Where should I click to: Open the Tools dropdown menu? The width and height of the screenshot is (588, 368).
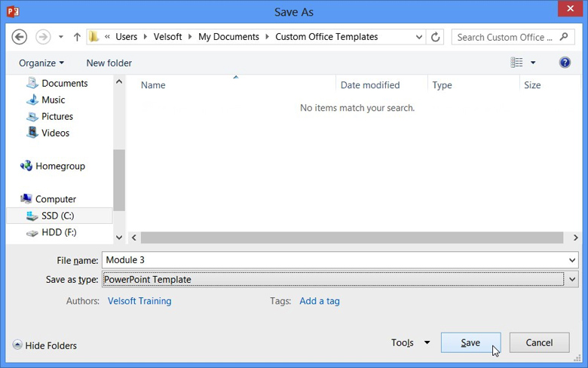click(x=410, y=343)
